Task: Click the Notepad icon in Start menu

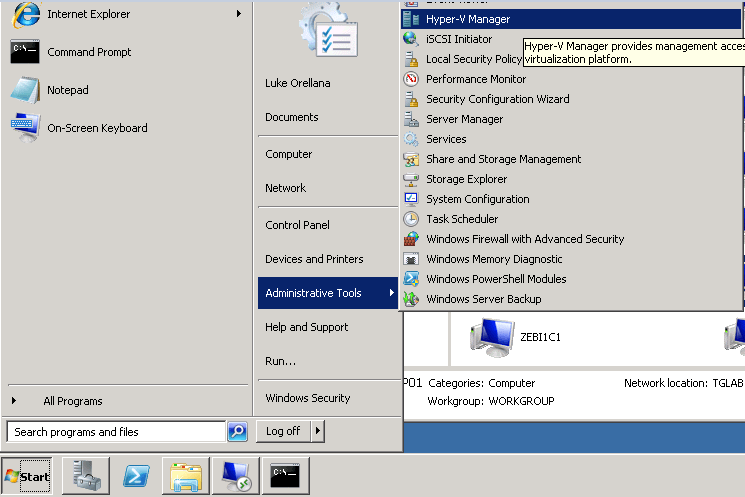Action: pos(26,90)
